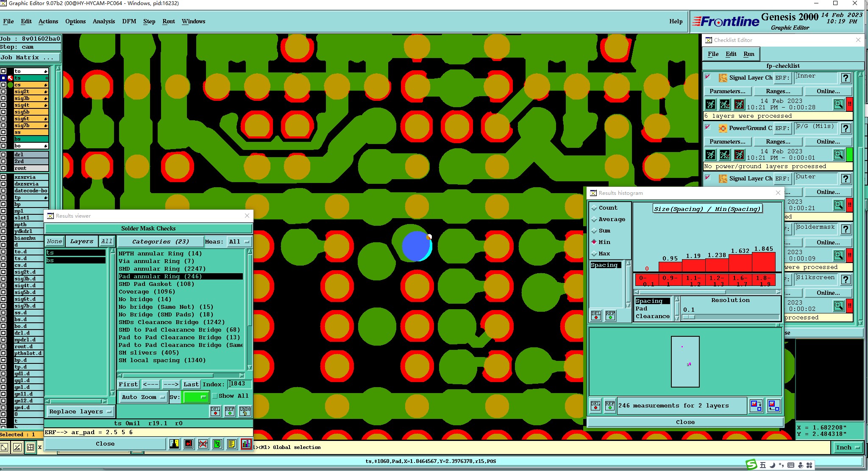This screenshot has height=471, width=868.
Task: Click the yellow notes icon beside Close
Action: coord(231,444)
